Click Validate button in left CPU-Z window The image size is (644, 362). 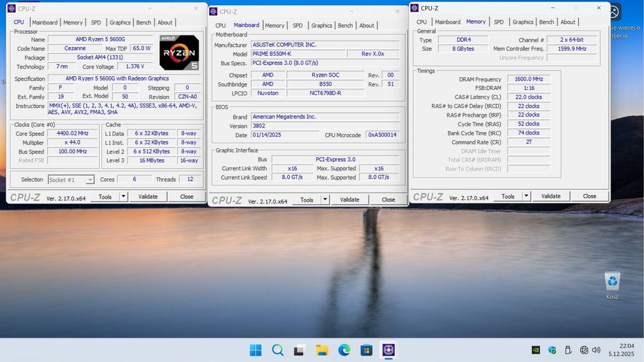click(148, 197)
